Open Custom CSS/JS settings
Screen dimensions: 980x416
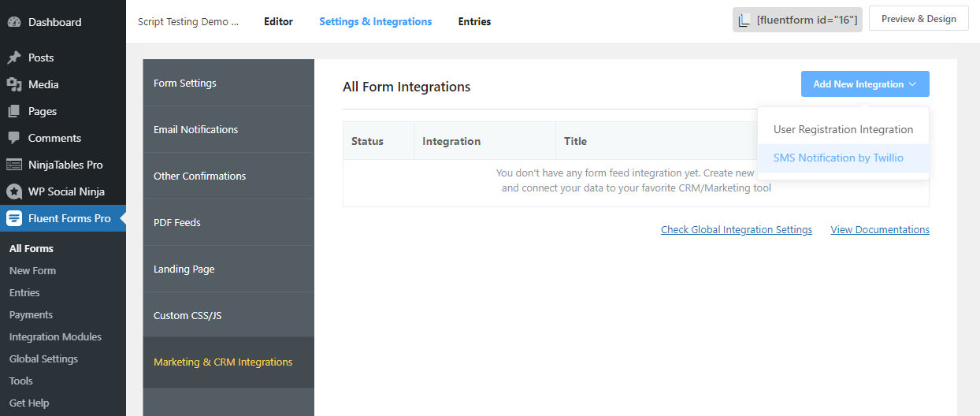pos(228,315)
